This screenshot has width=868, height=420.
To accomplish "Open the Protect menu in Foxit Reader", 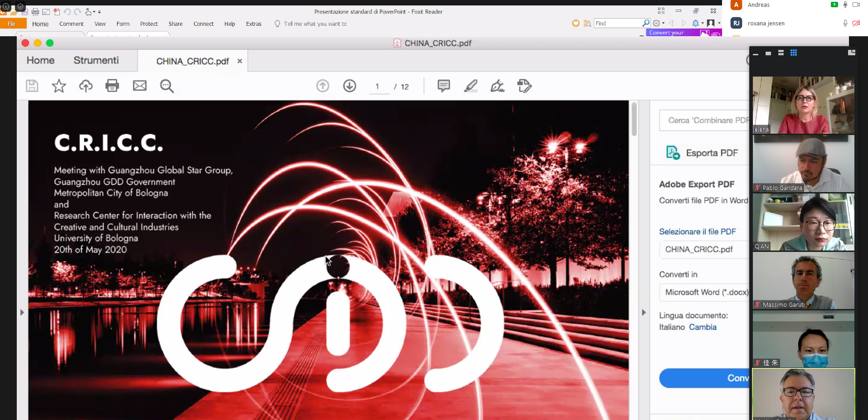I will click(x=149, y=24).
